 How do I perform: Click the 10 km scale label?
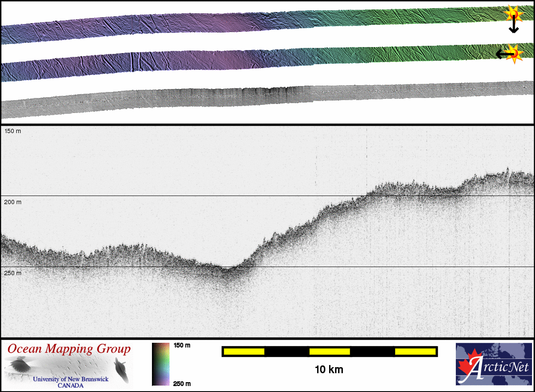(x=329, y=369)
